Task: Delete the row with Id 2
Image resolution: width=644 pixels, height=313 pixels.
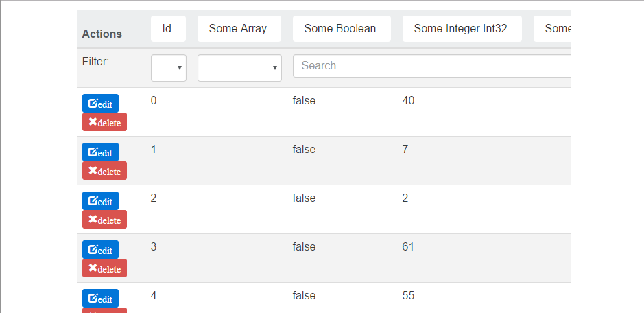Action: click(x=104, y=219)
